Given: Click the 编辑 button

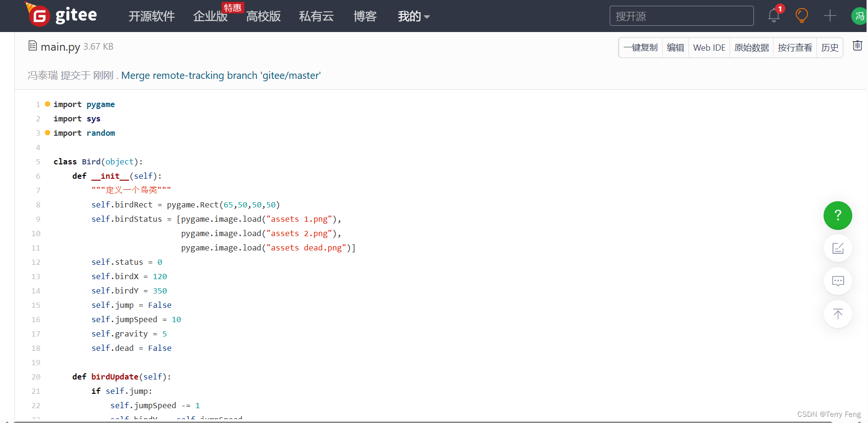Looking at the screenshot, I should 675,48.
